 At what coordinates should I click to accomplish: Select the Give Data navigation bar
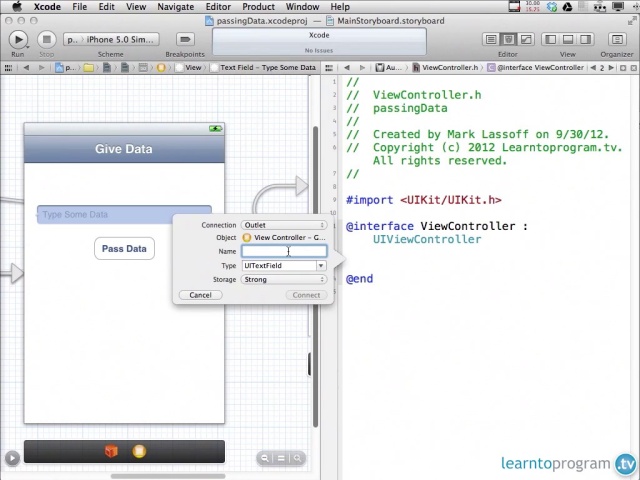124,149
